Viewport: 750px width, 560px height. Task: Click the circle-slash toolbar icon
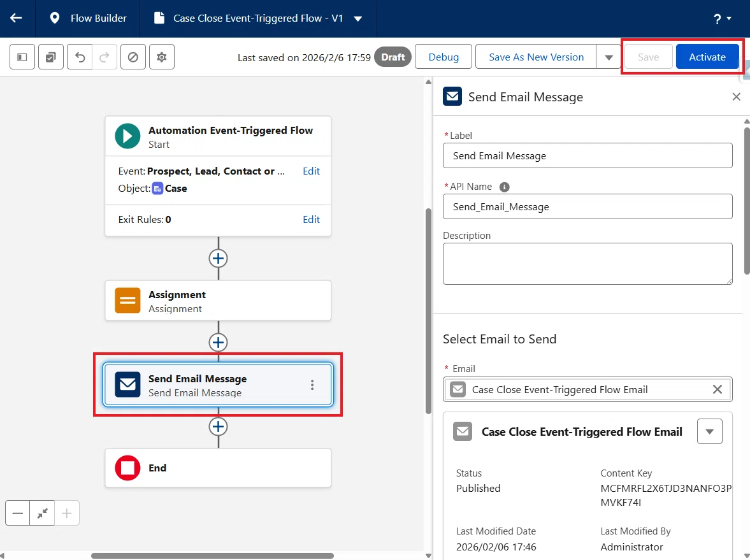point(133,57)
